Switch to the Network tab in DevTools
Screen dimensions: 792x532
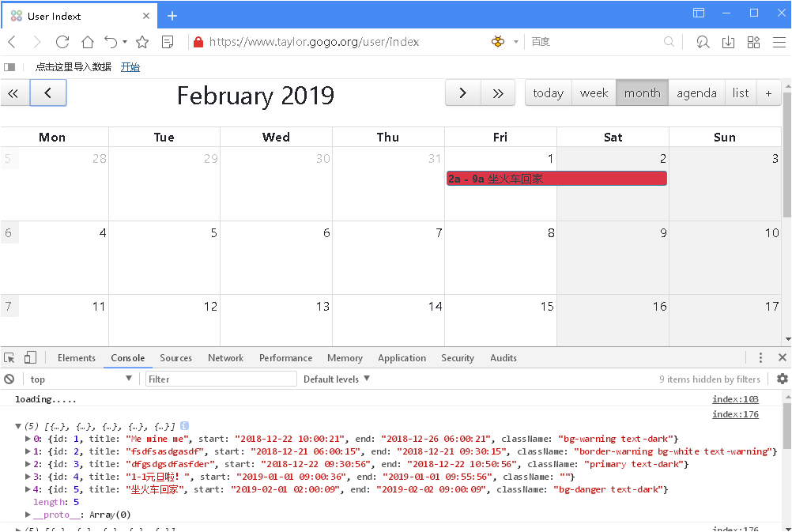[x=225, y=357]
